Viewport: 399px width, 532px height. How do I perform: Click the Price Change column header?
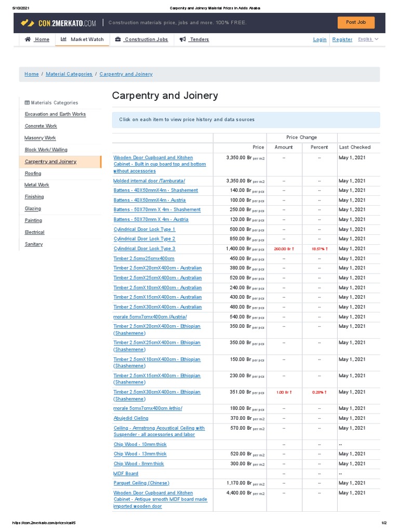(x=302, y=137)
